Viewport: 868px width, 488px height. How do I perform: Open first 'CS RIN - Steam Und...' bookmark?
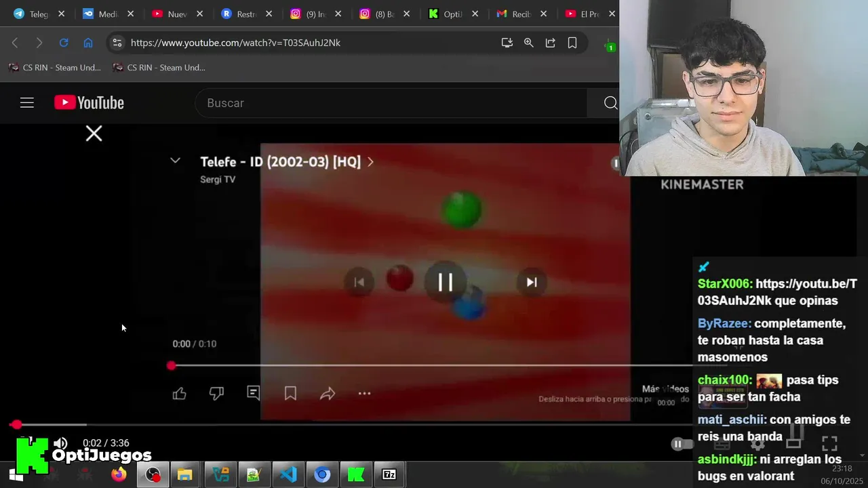[x=54, y=67]
